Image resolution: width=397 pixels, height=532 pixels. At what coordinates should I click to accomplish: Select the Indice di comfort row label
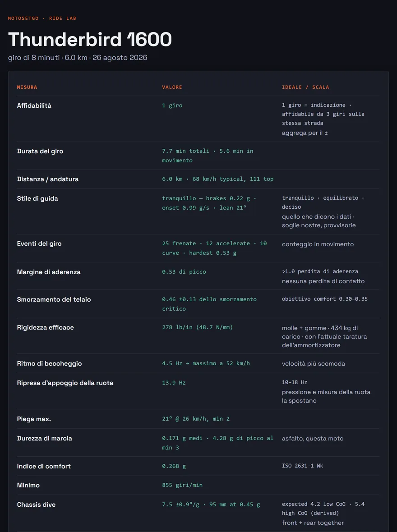44,466
